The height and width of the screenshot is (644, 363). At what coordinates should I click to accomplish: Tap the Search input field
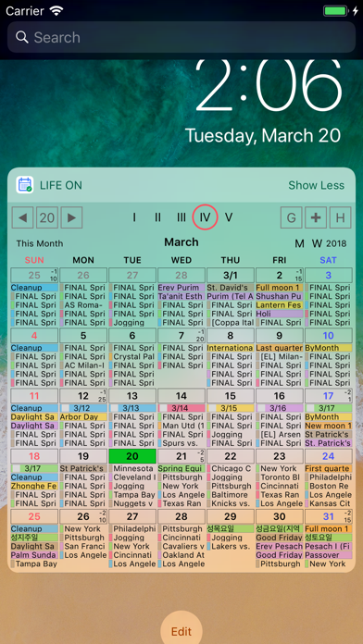tap(181, 37)
